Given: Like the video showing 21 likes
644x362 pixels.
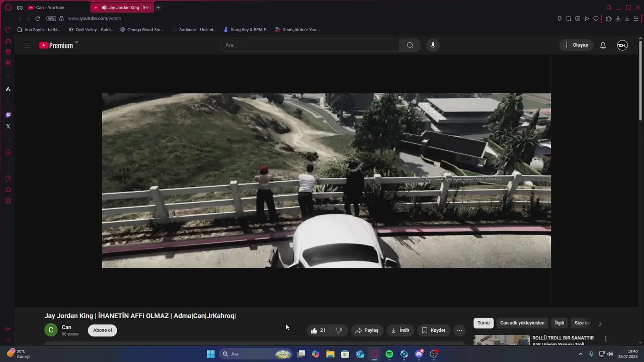Looking at the screenshot, I should pos(318,330).
